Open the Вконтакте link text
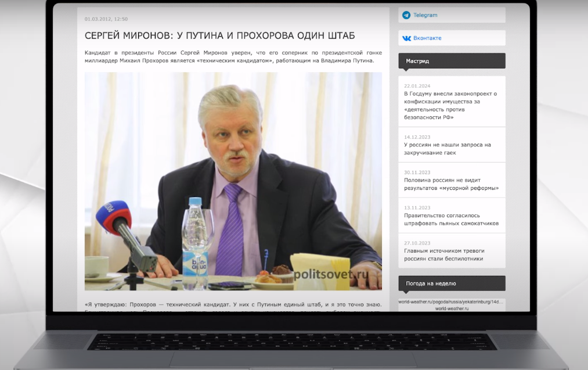 pos(427,38)
